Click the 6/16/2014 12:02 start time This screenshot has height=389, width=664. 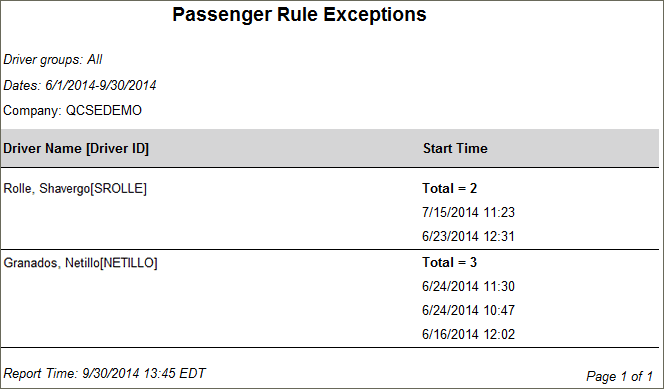tap(468, 334)
